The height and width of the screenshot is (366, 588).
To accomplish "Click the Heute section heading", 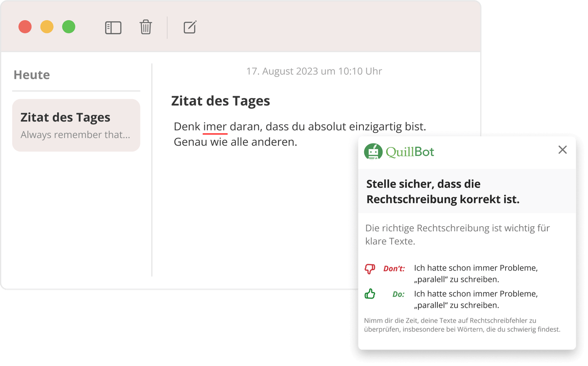I will pos(32,75).
